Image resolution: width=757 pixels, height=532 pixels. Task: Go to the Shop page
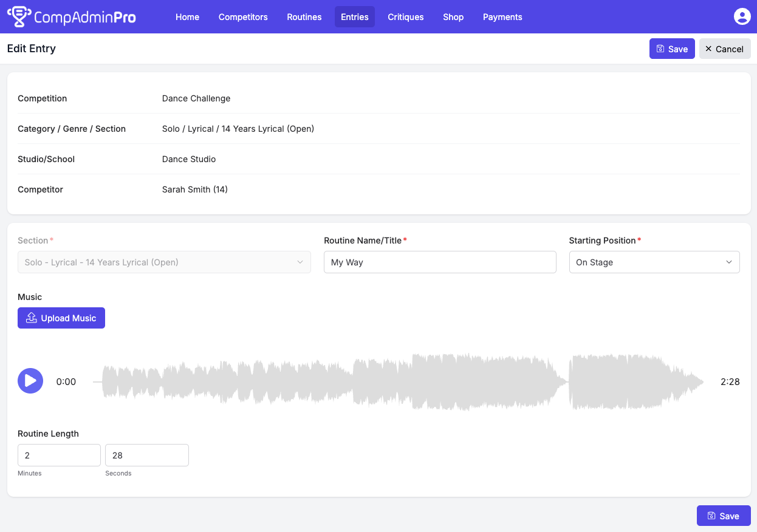pyautogui.click(x=453, y=17)
